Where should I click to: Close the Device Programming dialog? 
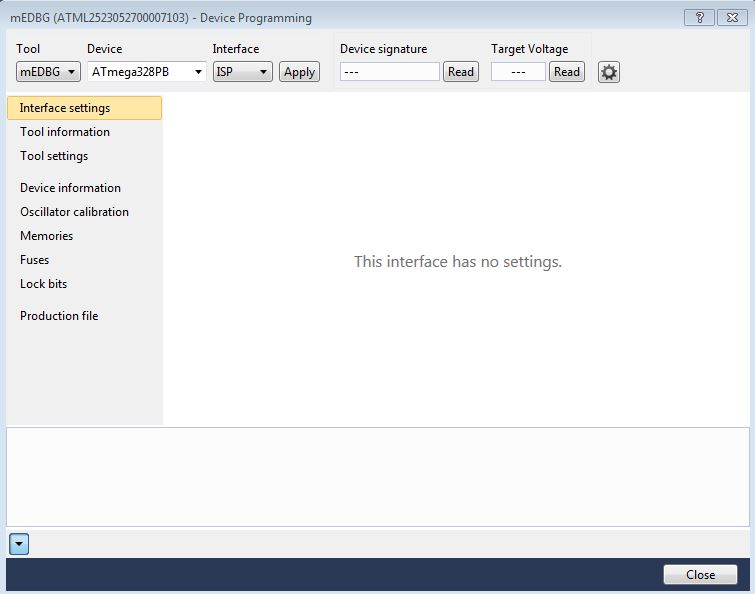(700, 575)
